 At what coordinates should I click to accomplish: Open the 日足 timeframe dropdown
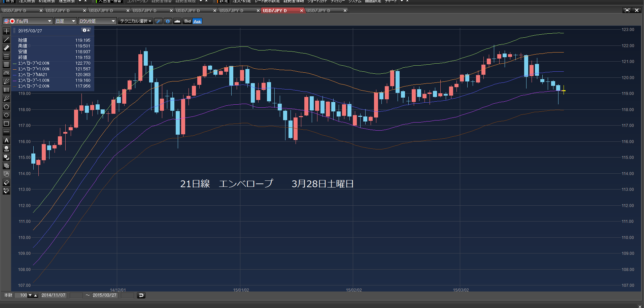66,21
